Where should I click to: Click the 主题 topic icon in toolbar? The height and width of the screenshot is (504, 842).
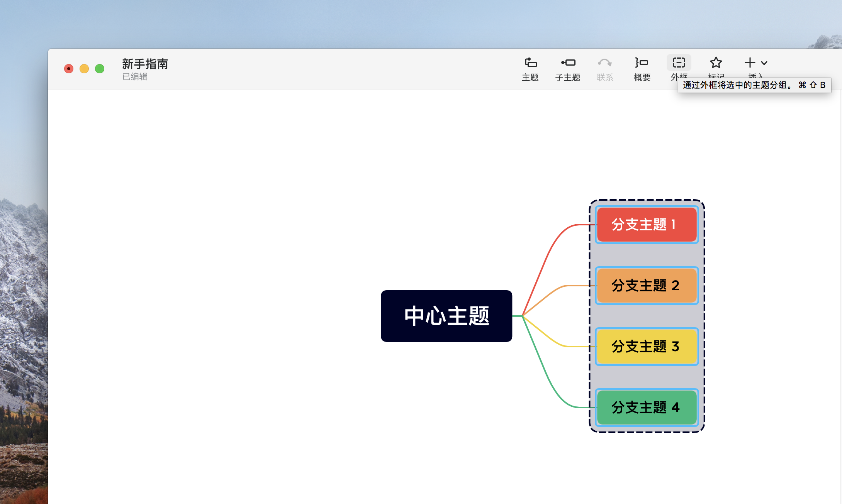530,63
